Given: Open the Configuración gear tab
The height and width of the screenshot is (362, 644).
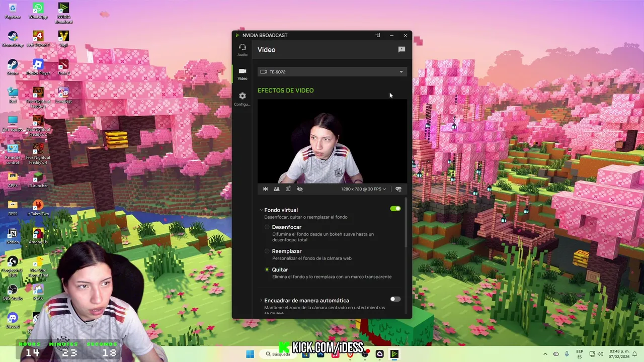Looking at the screenshot, I should tap(243, 99).
